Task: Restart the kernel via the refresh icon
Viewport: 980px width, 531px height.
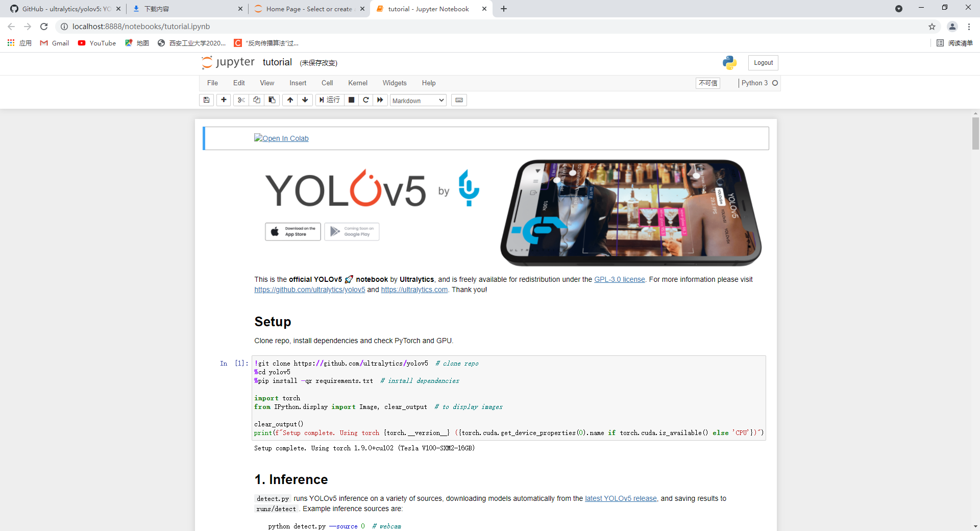Action: [x=366, y=100]
